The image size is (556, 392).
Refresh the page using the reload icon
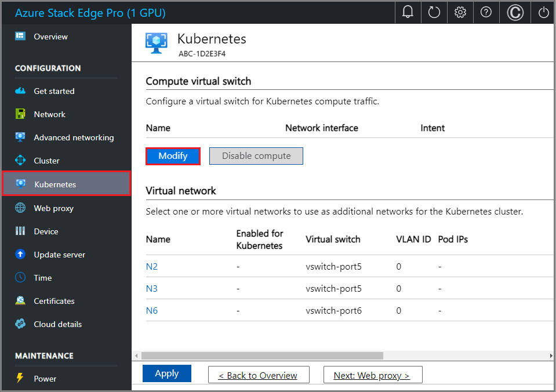click(434, 12)
